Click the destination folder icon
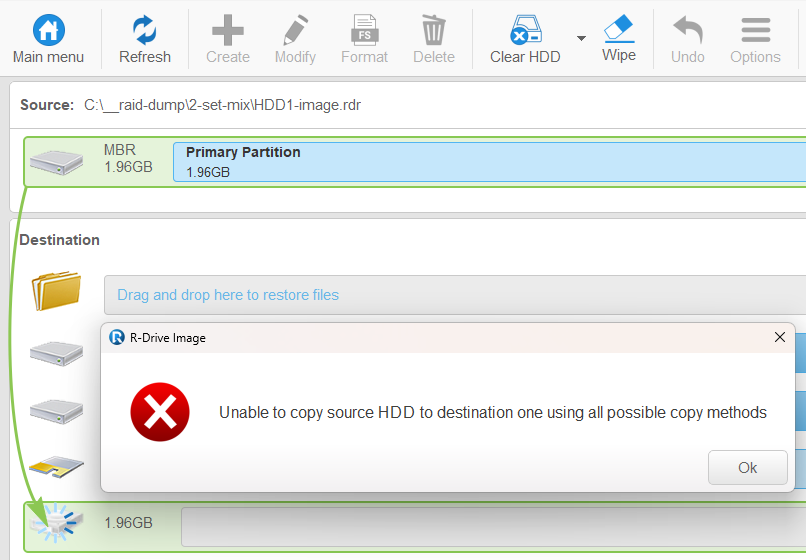This screenshot has height=560, width=806. pyautogui.click(x=56, y=291)
